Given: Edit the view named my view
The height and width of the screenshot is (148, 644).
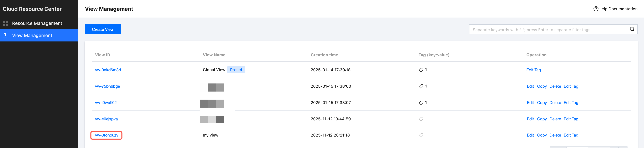Looking at the screenshot, I should click(530, 135).
